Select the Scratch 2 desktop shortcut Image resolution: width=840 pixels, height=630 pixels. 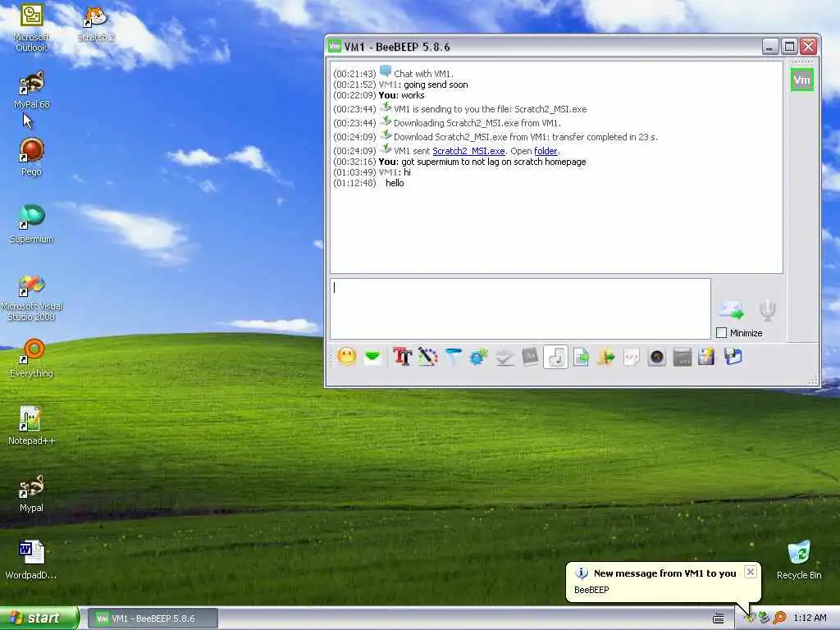coord(96,22)
